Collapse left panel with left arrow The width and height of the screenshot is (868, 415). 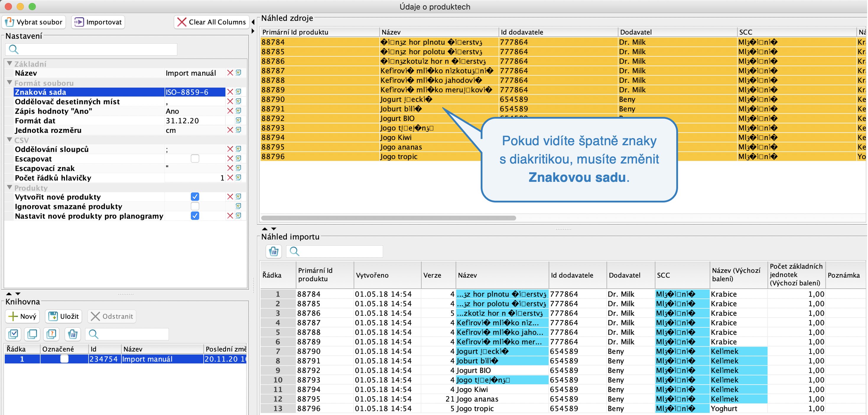(x=253, y=22)
